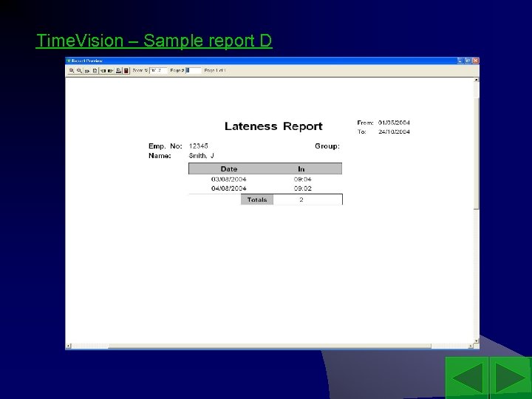The image size is (532, 399).
Task: Close the Report Preview window
Action: tap(476, 61)
